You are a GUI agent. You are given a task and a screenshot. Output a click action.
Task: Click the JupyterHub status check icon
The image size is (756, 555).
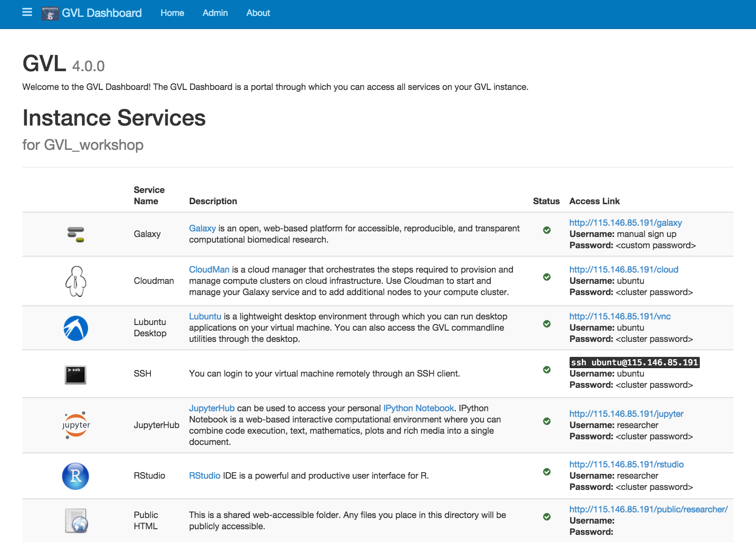[x=547, y=421]
